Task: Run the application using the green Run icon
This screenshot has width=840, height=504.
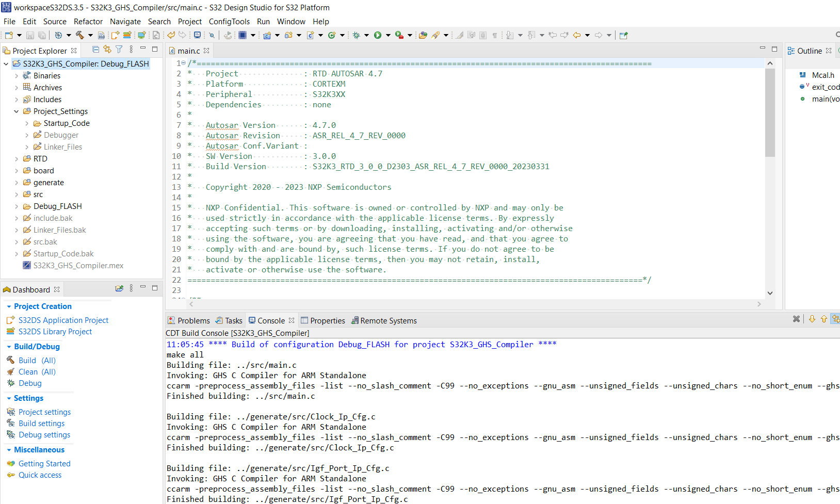Action: pyautogui.click(x=378, y=35)
